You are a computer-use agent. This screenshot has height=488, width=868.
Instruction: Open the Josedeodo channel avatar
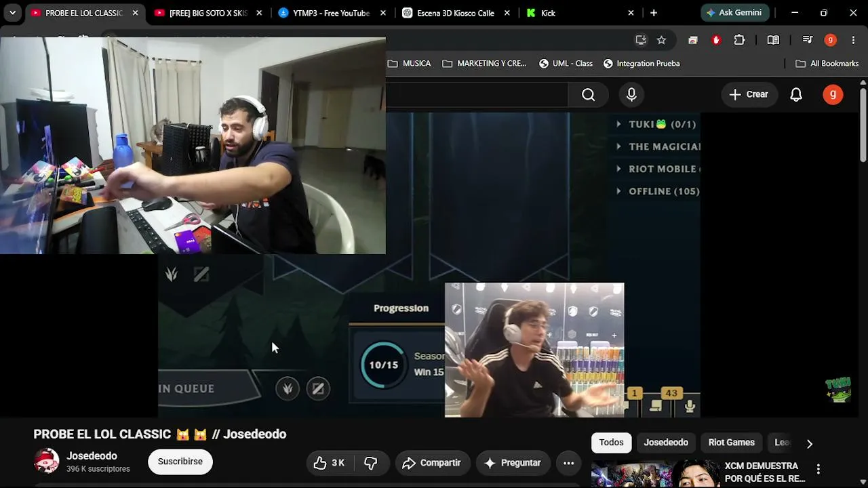(46, 462)
